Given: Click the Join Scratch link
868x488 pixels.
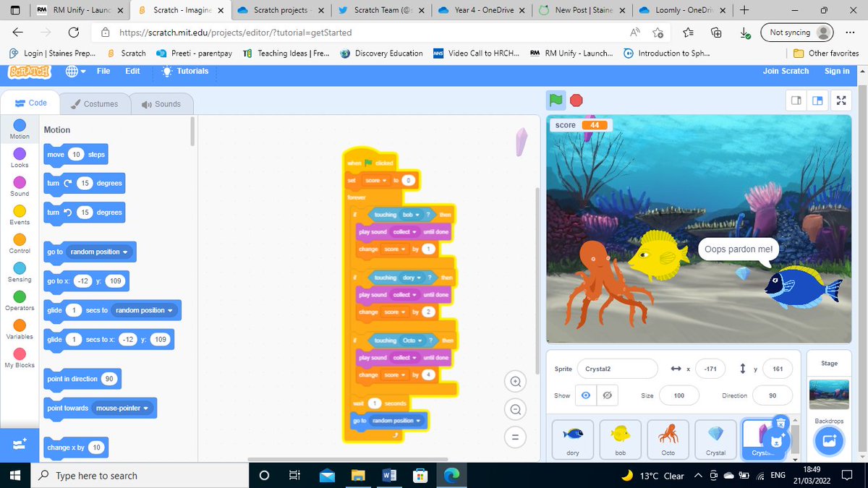Looking at the screenshot, I should (x=786, y=71).
